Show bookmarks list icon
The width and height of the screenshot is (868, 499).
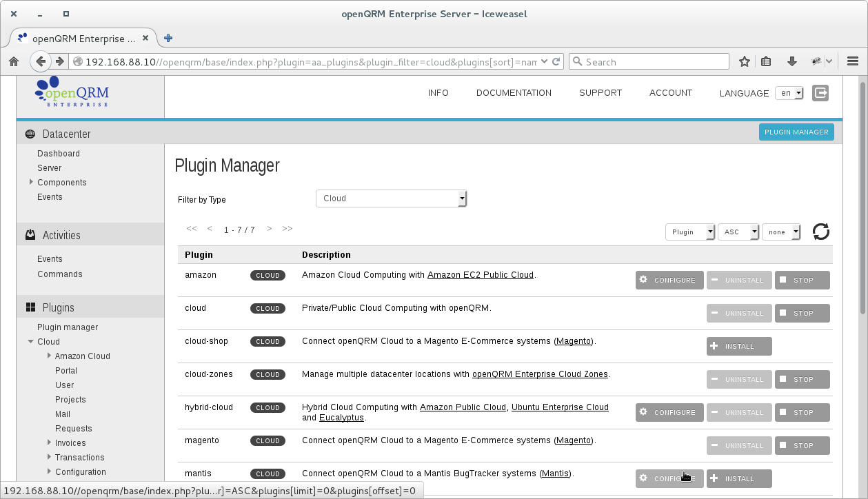tap(766, 61)
